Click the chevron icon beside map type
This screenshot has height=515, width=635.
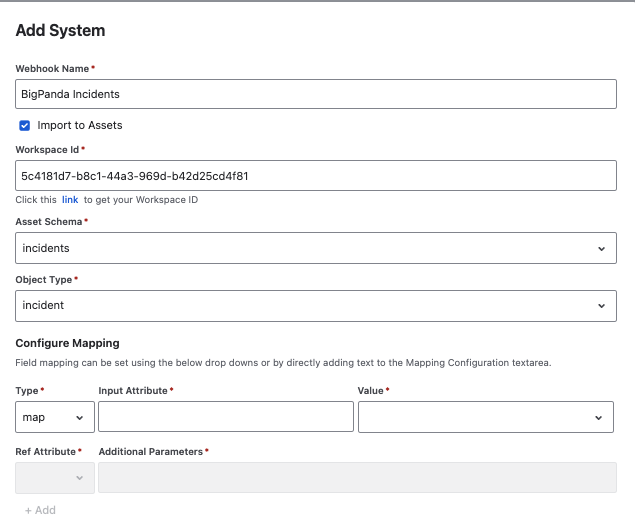(80, 418)
